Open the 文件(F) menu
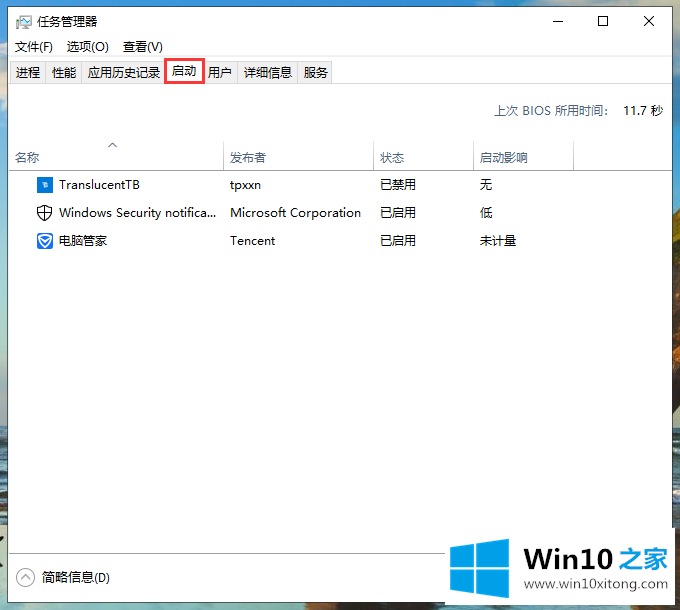 [x=34, y=47]
